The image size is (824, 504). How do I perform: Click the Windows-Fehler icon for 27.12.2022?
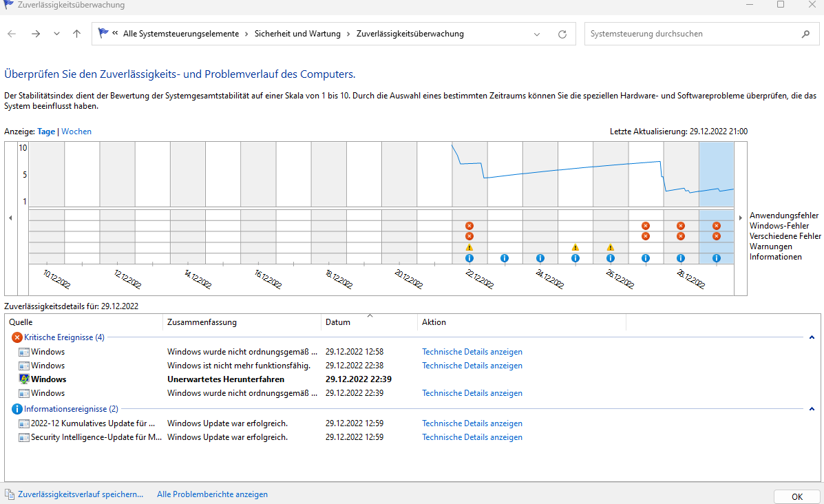[x=645, y=226]
